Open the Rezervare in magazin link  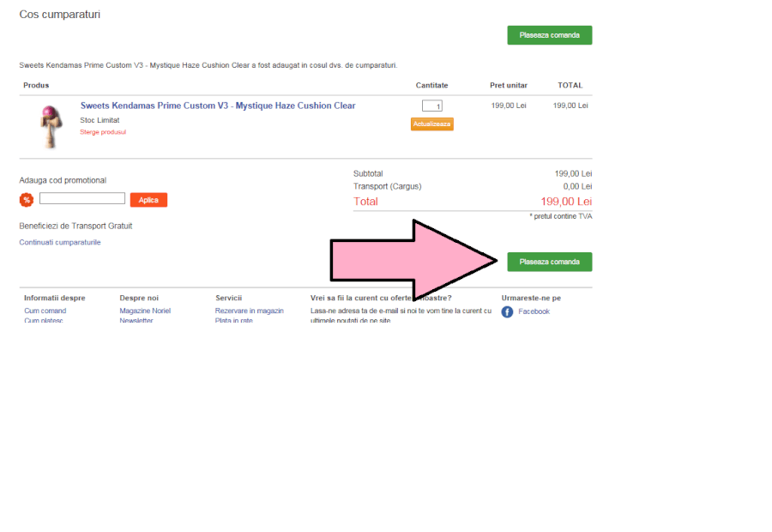click(249, 311)
